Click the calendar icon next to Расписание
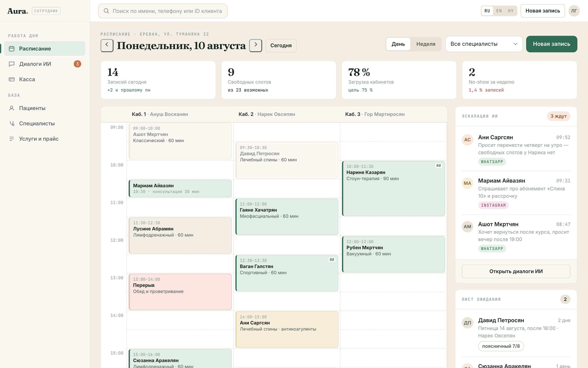 click(x=11, y=49)
